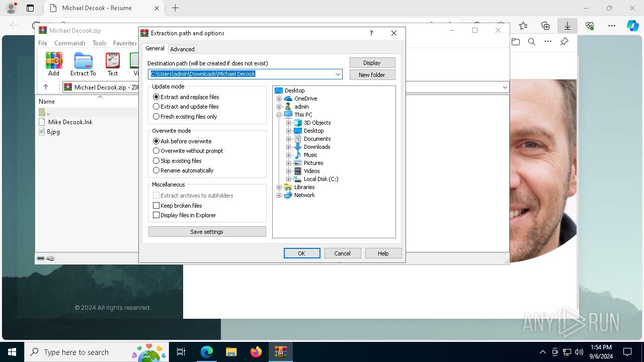This screenshot has height=362, width=644.
Task: Select Overwrite without prompt
Action: pyautogui.click(x=188, y=151)
